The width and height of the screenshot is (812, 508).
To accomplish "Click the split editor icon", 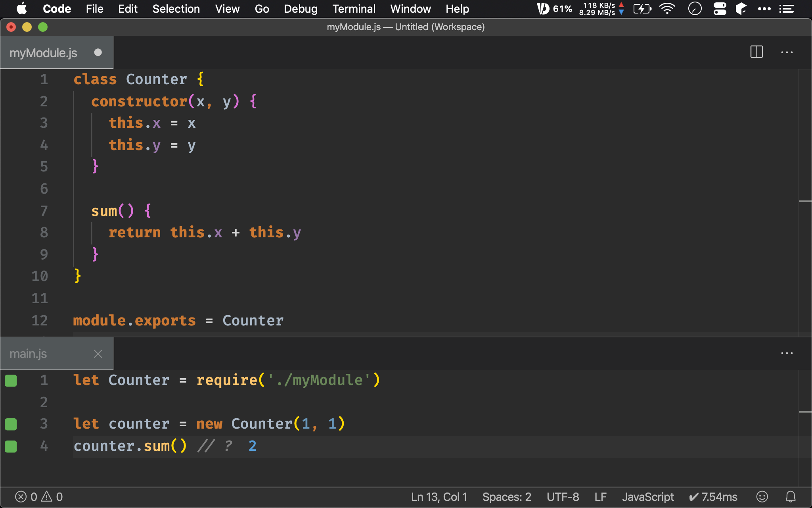I will coord(756,52).
